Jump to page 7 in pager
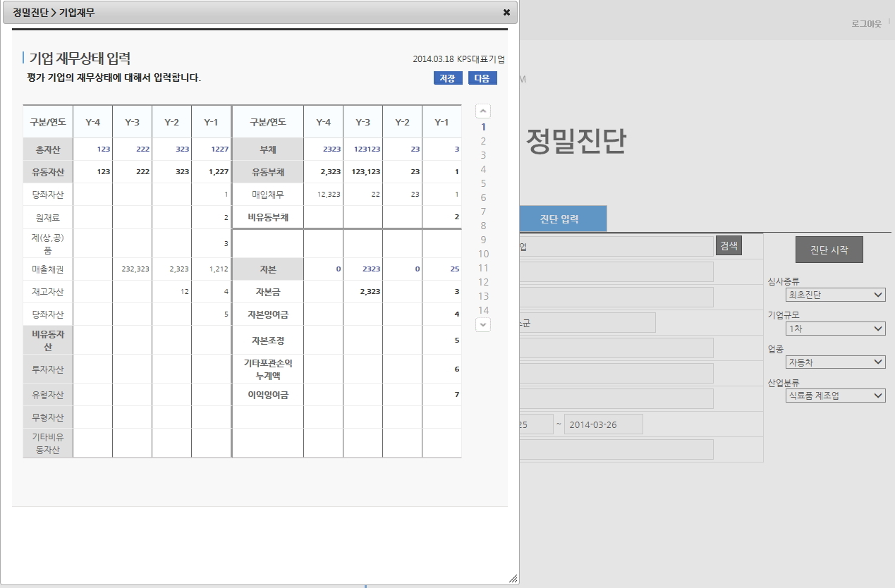The width and height of the screenshot is (895, 588). click(x=483, y=212)
